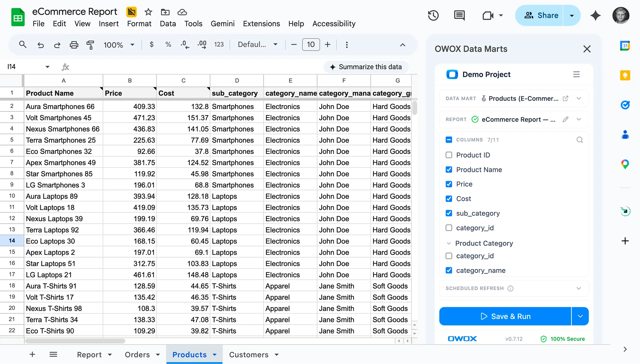Open version history clock icon
Viewport: 640px width, 364px height.
click(433, 15)
